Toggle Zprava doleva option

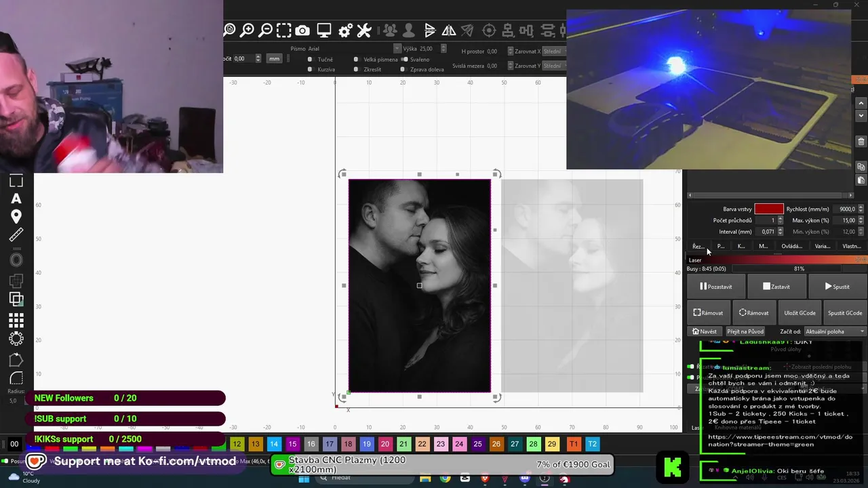pos(403,69)
